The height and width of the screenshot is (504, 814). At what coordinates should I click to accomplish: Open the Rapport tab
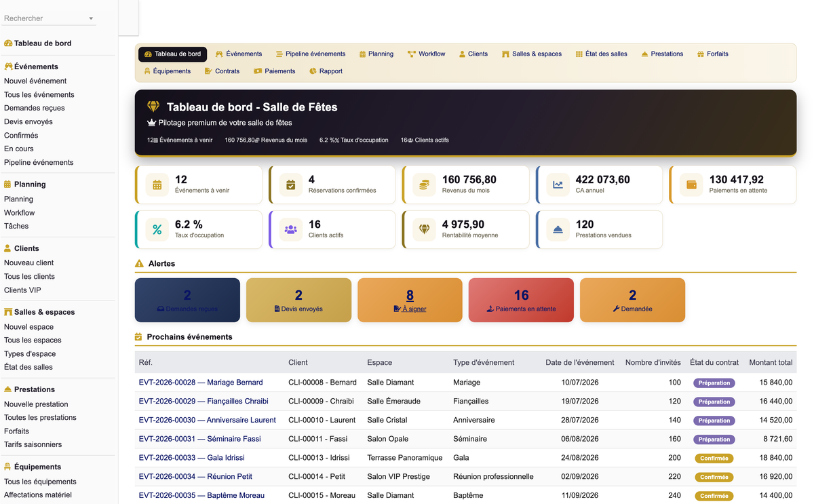click(326, 71)
